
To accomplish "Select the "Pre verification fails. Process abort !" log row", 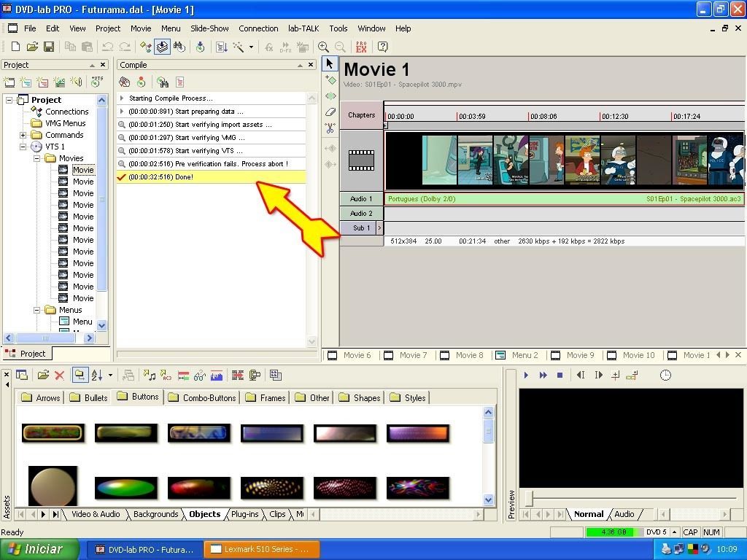I will (x=211, y=164).
